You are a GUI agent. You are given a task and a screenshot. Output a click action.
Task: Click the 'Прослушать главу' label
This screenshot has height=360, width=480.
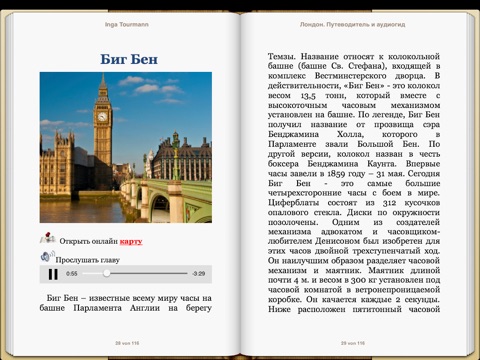(88, 260)
